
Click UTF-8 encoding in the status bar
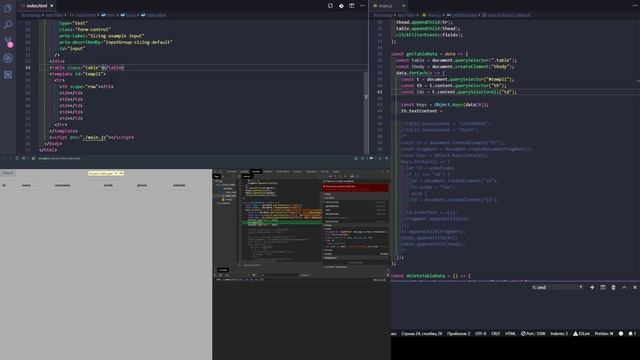point(480,333)
